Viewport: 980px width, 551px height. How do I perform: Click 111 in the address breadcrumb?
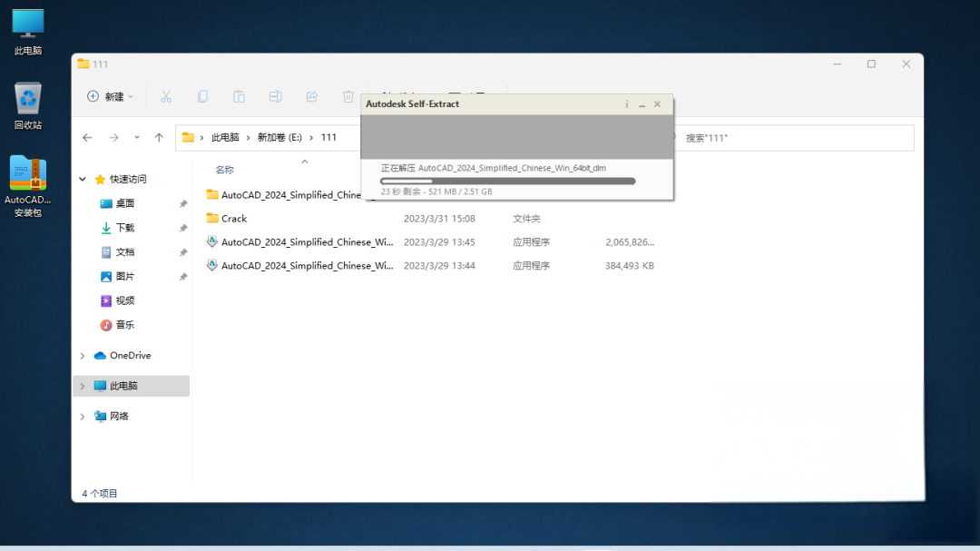click(328, 138)
